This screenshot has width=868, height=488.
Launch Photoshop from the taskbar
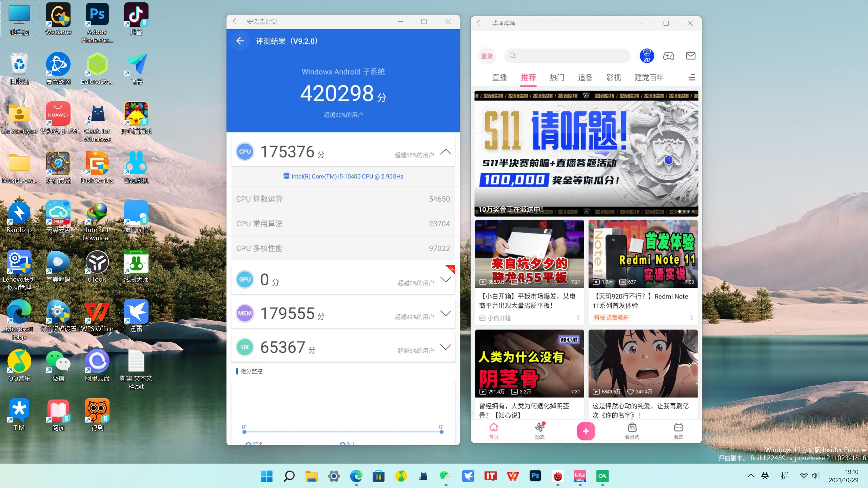click(536, 476)
